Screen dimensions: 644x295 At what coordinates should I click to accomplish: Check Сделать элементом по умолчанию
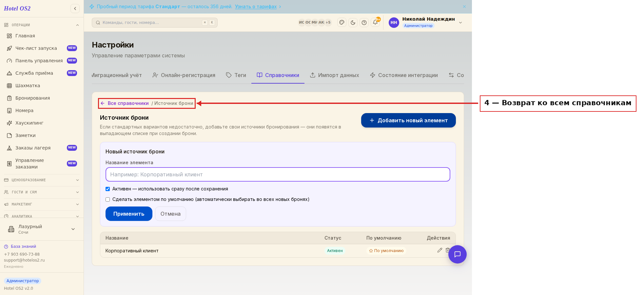point(107,199)
